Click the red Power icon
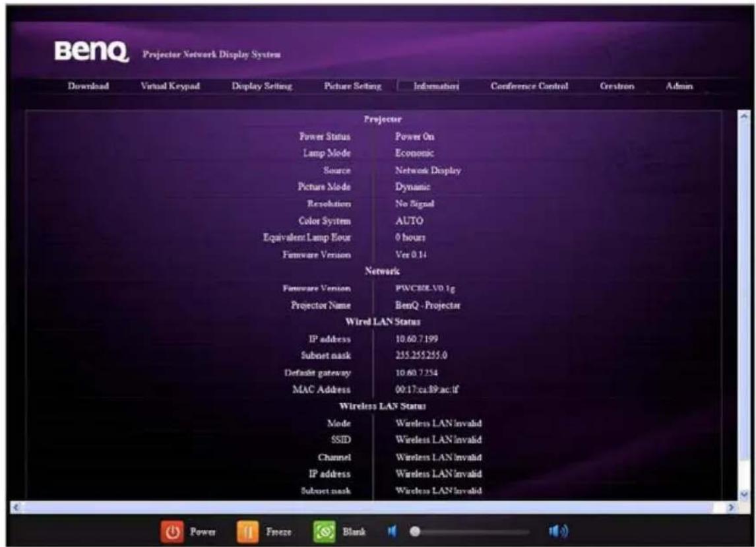Viewport: 756px width, 547px height. click(172, 532)
